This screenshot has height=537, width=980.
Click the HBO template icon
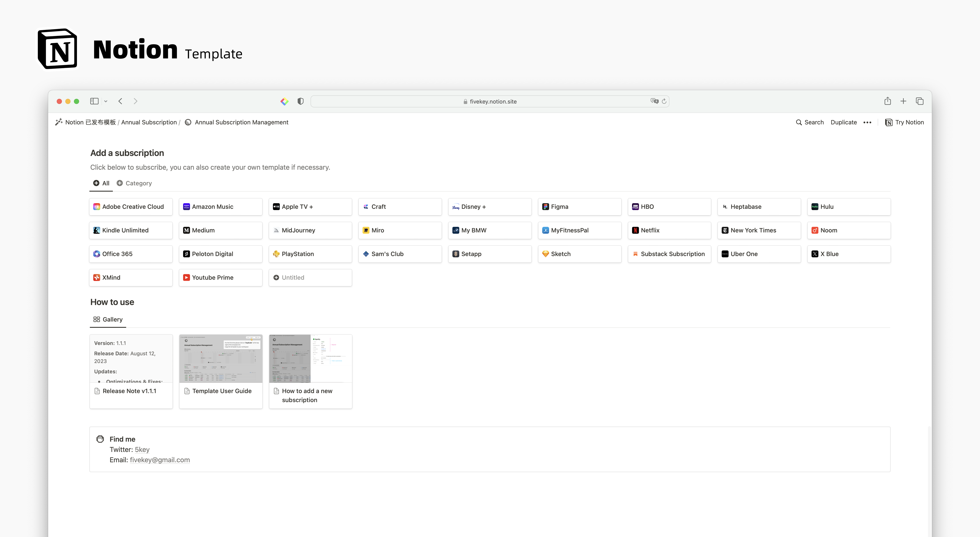click(x=635, y=207)
